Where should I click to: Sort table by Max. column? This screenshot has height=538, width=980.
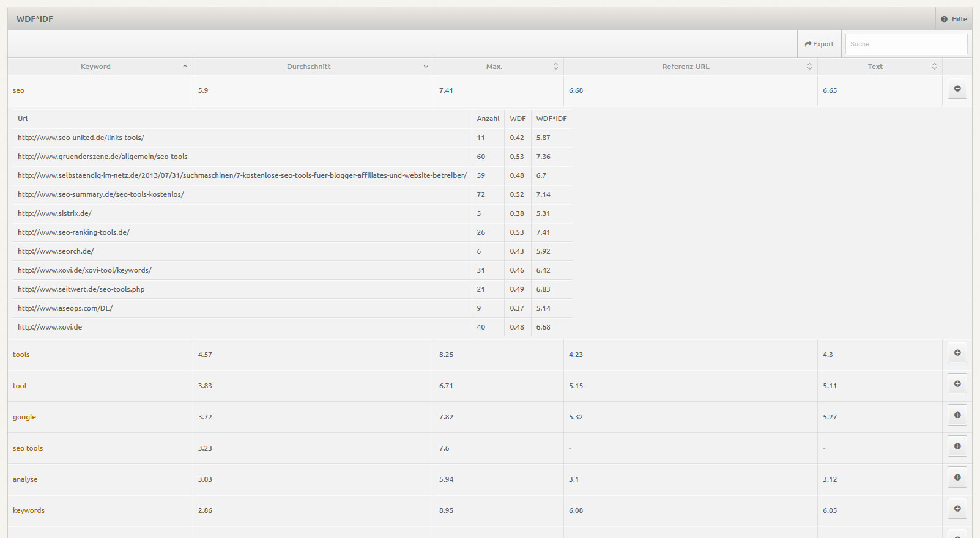[494, 67]
